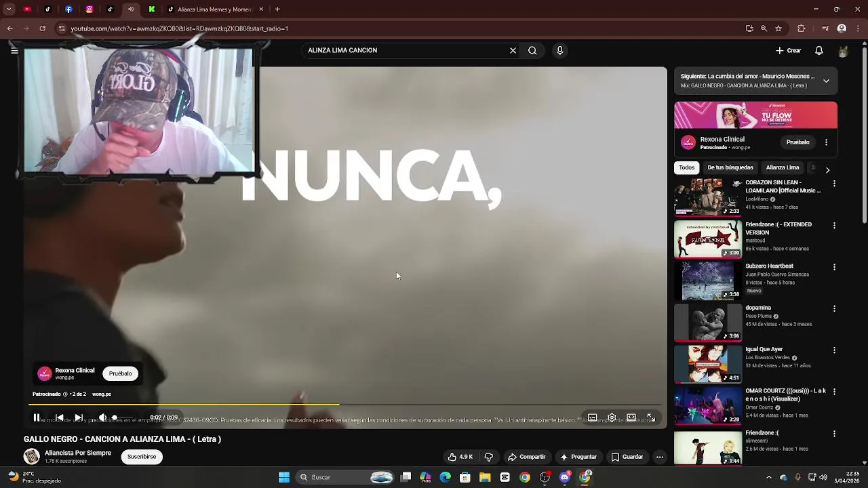Subscribe with the Suscribirse button
Image resolution: width=868 pixels, height=488 pixels.
pyautogui.click(x=142, y=457)
